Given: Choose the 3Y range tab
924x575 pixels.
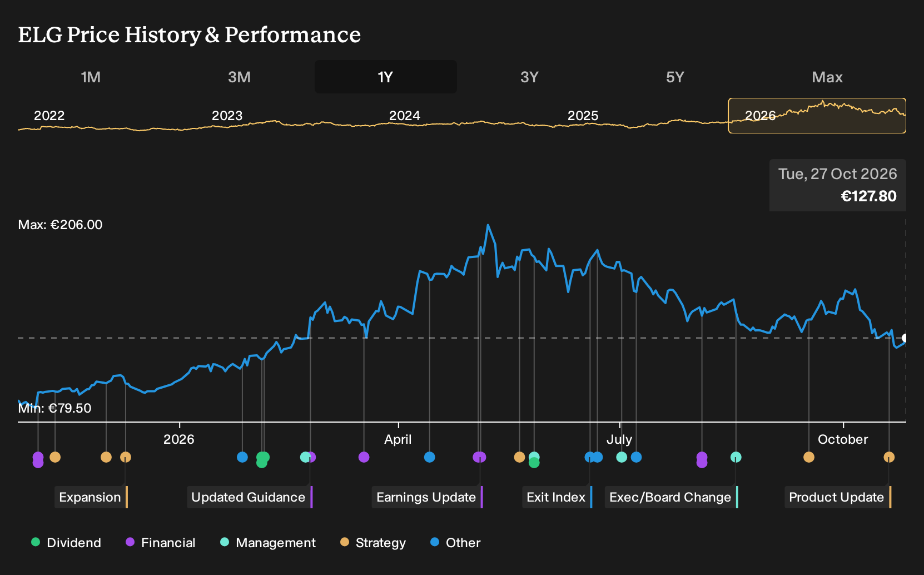Looking at the screenshot, I should [x=529, y=77].
